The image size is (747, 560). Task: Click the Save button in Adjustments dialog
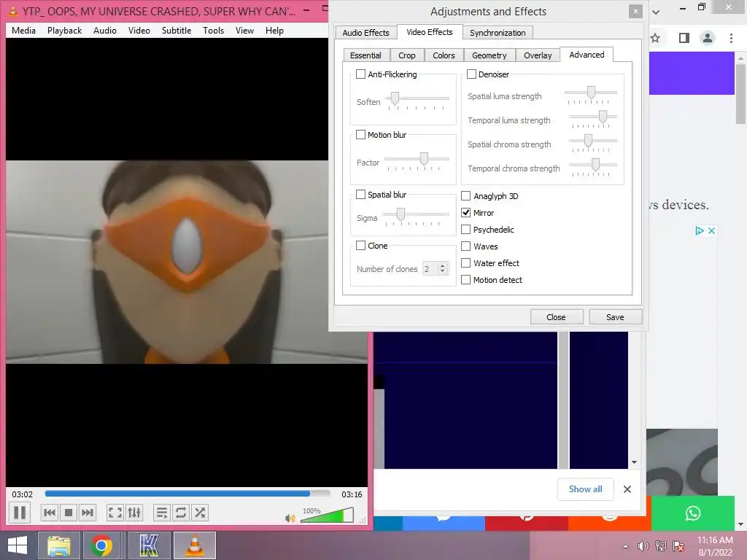coord(615,317)
